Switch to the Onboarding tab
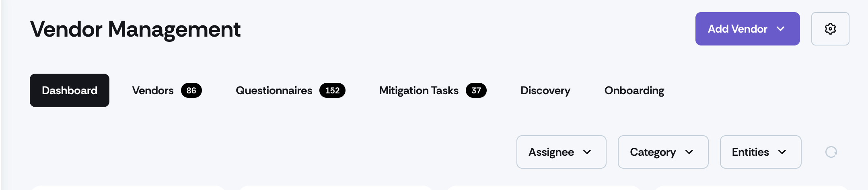 tap(634, 91)
